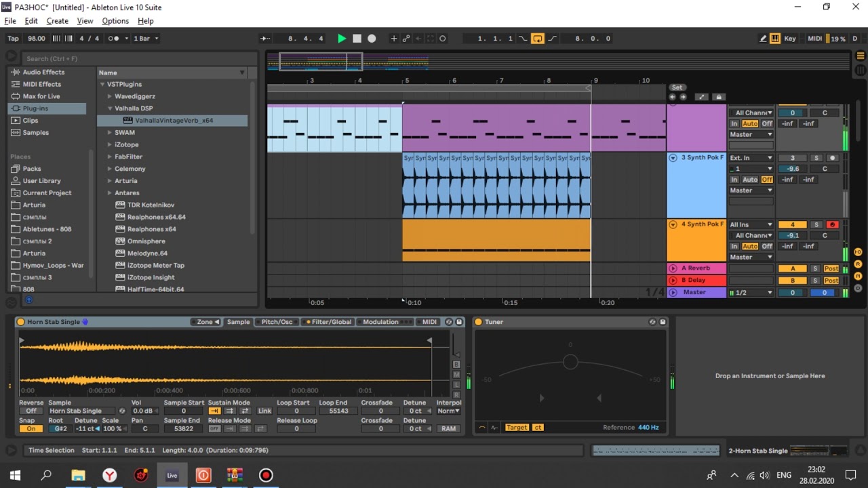The width and height of the screenshot is (868, 488).
Task: Open YouTube Music-style red recorder in taskbar
Action: click(x=266, y=475)
